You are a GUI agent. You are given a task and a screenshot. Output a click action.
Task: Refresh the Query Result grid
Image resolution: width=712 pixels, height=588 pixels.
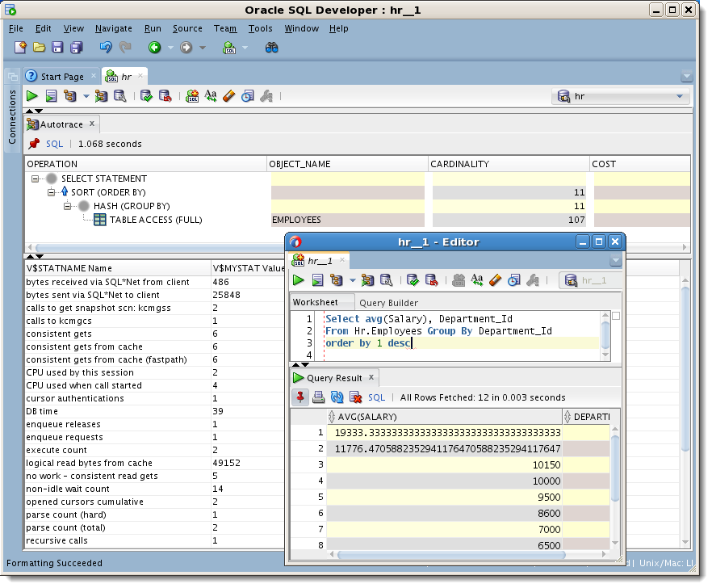(337, 397)
